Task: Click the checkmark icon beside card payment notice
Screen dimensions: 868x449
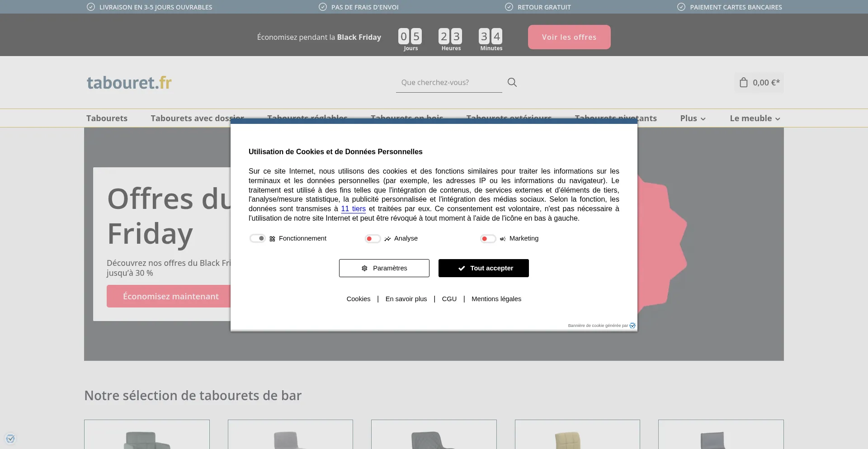Action: point(681,7)
